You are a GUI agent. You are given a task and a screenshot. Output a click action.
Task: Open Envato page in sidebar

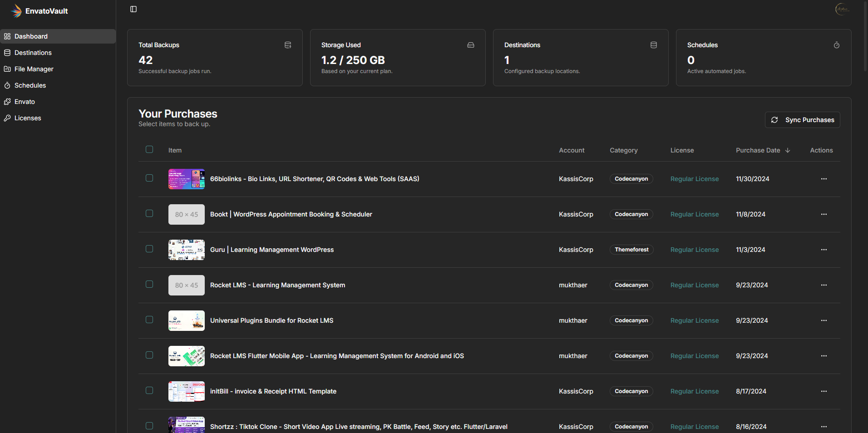(58, 102)
